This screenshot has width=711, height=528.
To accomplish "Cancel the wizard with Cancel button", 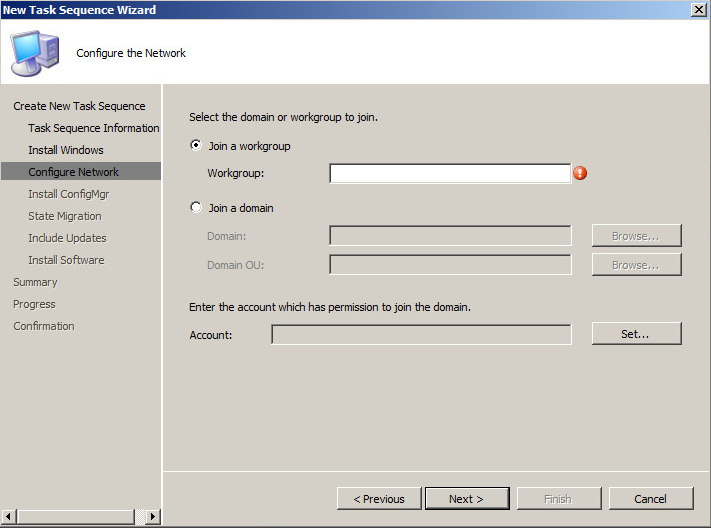I will pos(650,499).
